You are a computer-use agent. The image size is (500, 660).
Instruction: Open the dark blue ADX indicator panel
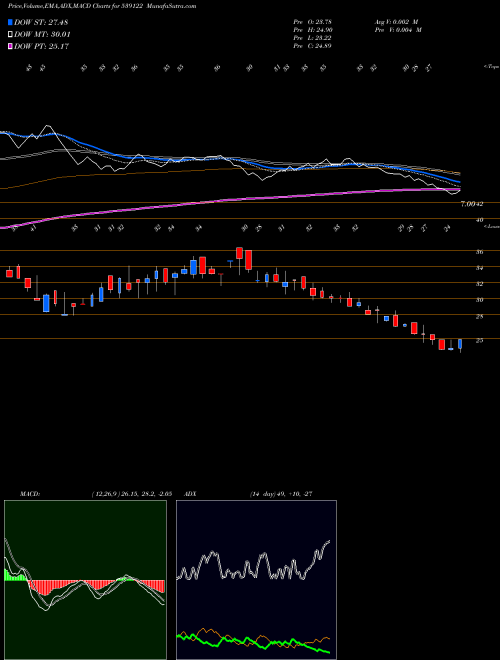click(256, 580)
